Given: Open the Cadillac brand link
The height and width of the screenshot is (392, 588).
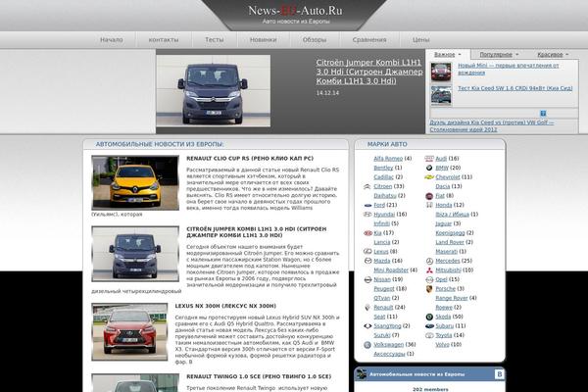Looking at the screenshot, I should (x=383, y=177).
